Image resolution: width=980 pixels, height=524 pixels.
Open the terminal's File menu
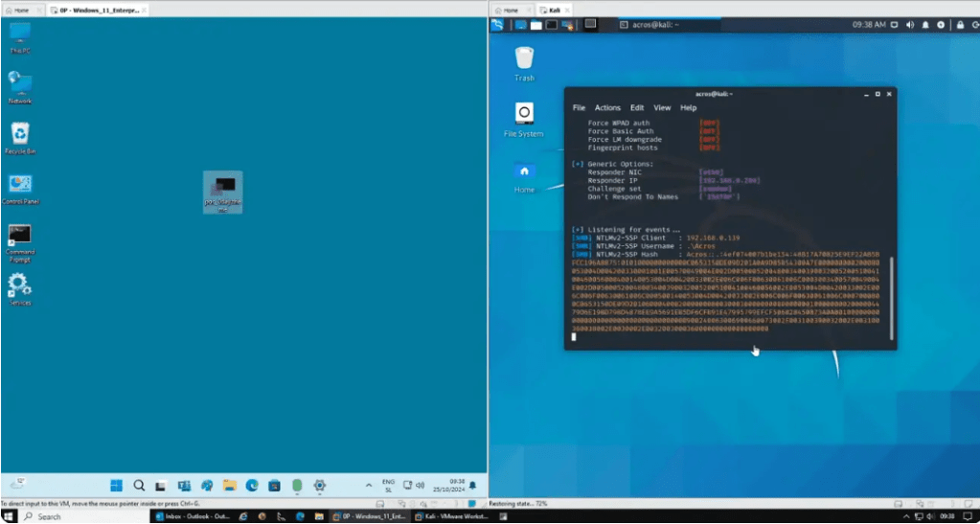point(579,108)
